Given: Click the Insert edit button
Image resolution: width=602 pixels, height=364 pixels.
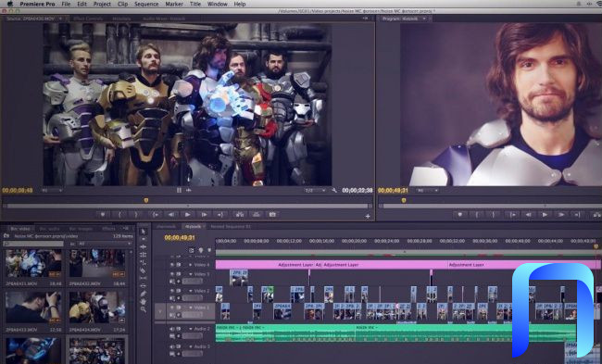Looking at the screenshot, I should click(240, 215).
